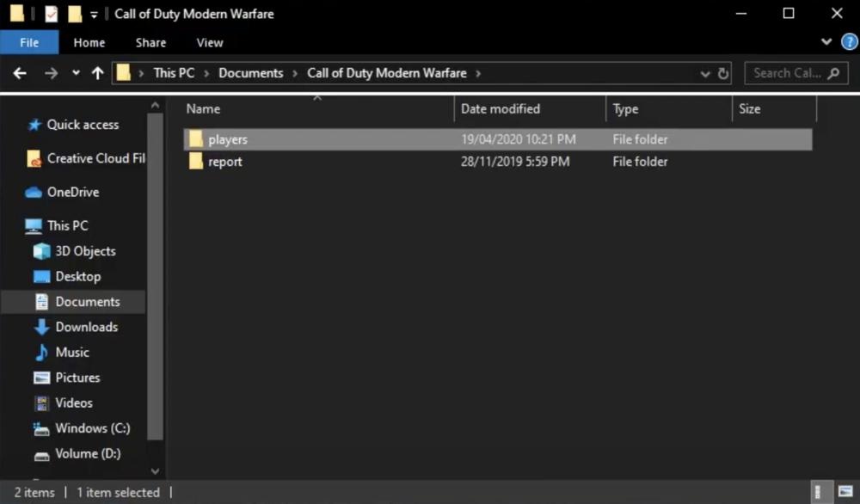Select the report folder icon

coord(196,162)
